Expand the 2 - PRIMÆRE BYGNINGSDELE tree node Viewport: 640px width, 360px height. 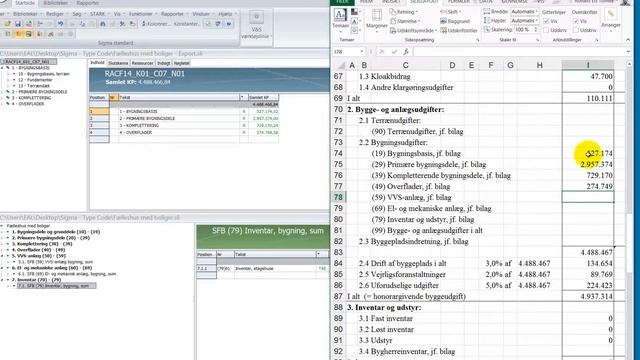click(x=2, y=92)
